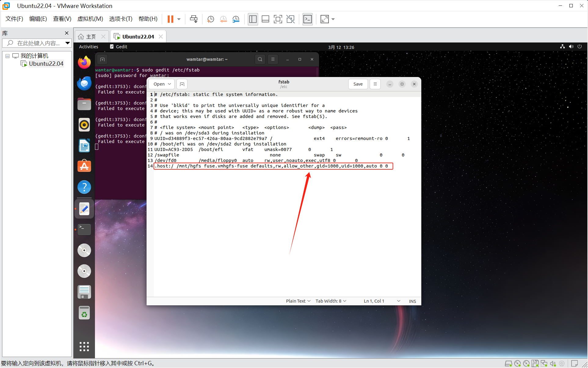Click the VMware pause virtual machine icon
Viewport: 588px width, 368px height.
click(x=170, y=19)
